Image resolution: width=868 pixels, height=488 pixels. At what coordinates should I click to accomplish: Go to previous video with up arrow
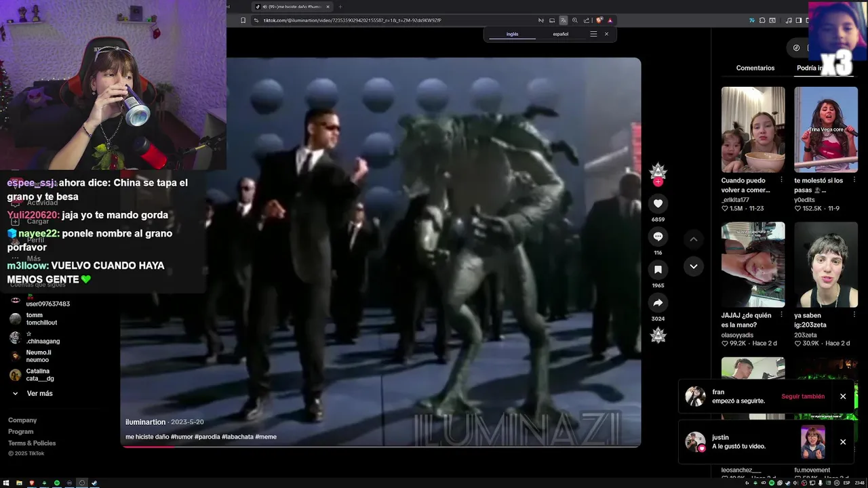(693, 239)
